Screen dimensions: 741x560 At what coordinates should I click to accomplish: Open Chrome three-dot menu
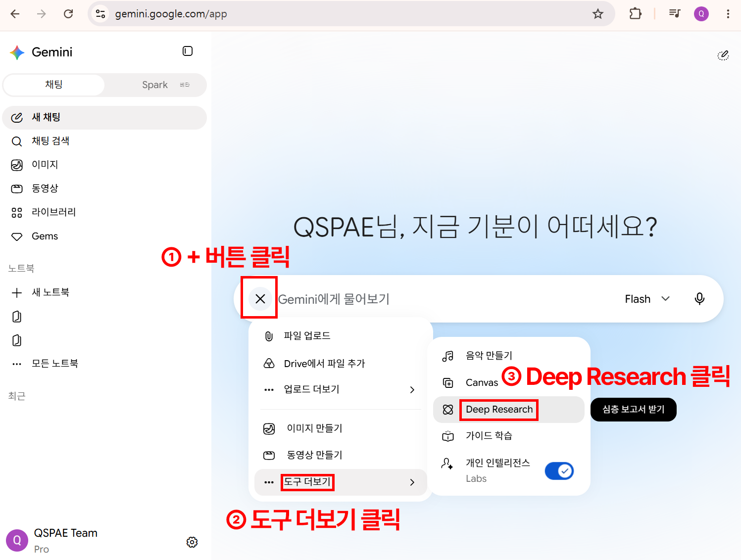click(728, 14)
